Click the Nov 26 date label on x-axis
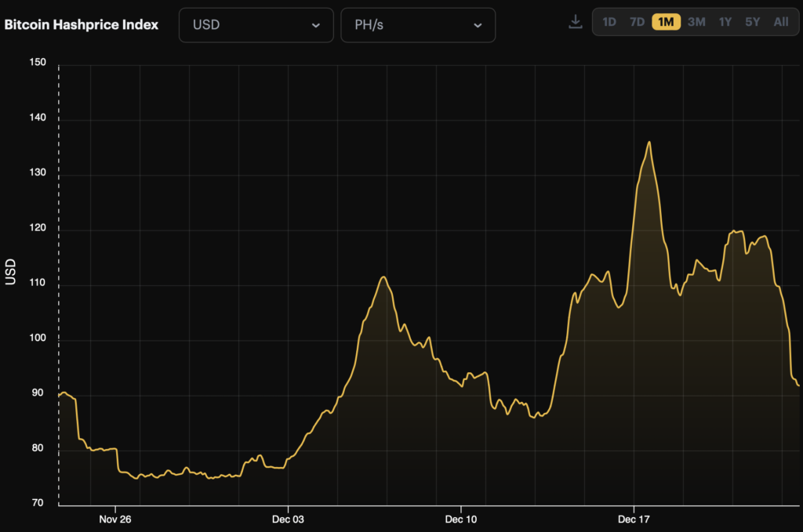This screenshot has height=532, width=803. [x=115, y=519]
